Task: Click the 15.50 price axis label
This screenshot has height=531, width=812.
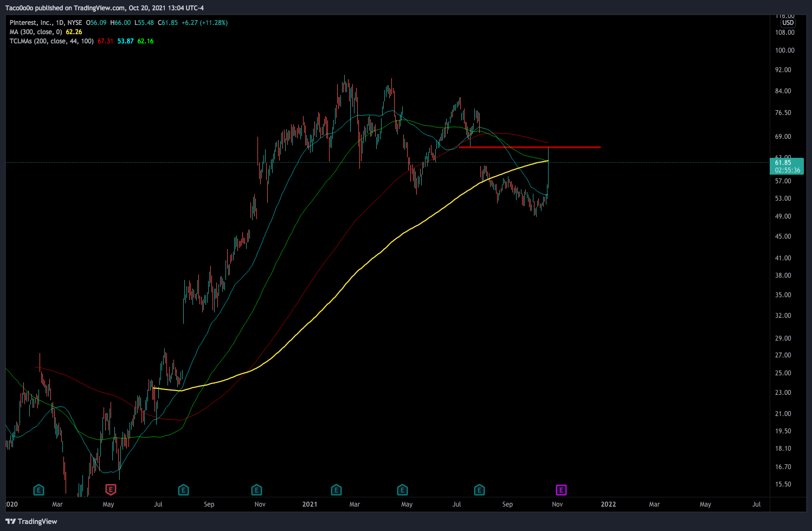Action: (783, 484)
